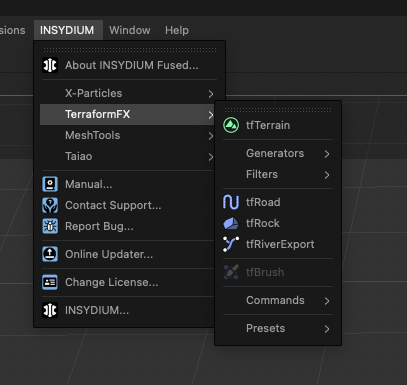Choose the X-Particles menu entry

[x=128, y=93]
